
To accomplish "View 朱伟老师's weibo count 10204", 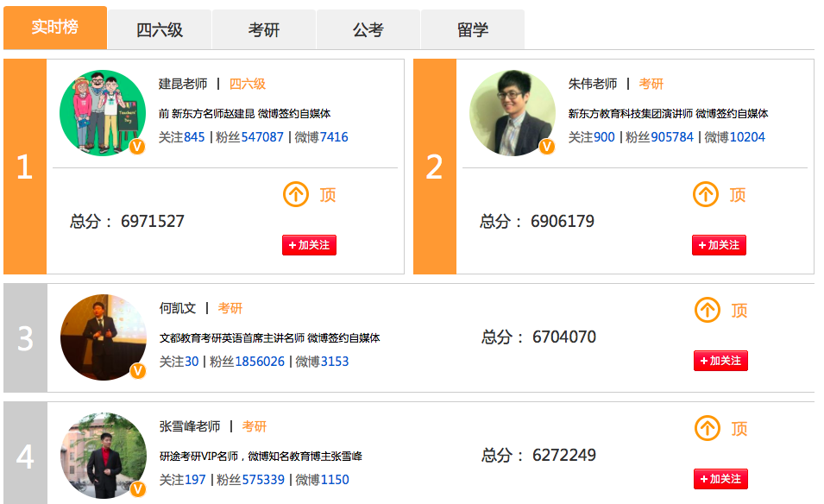I will pyautogui.click(x=747, y=137).
